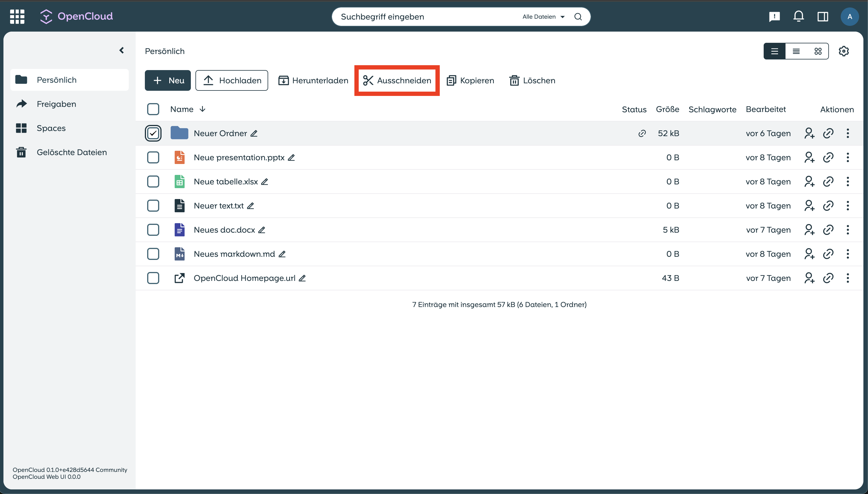Toggle the select-all checkbox
The height and width of the screenshot is (494, 868).
pos(153,109)
